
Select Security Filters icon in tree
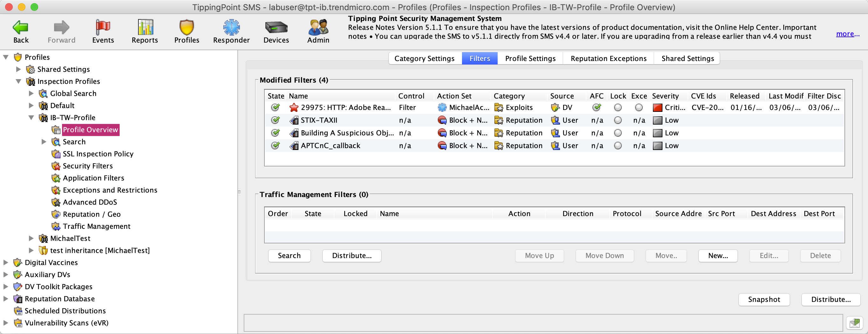(x=56, y=166)
